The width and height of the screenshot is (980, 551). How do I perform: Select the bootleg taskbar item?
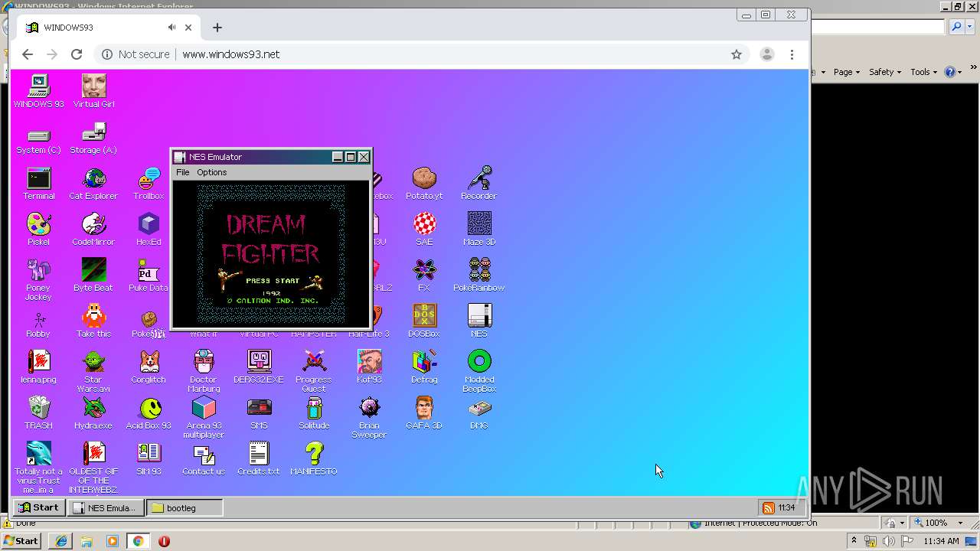point(185,507)
